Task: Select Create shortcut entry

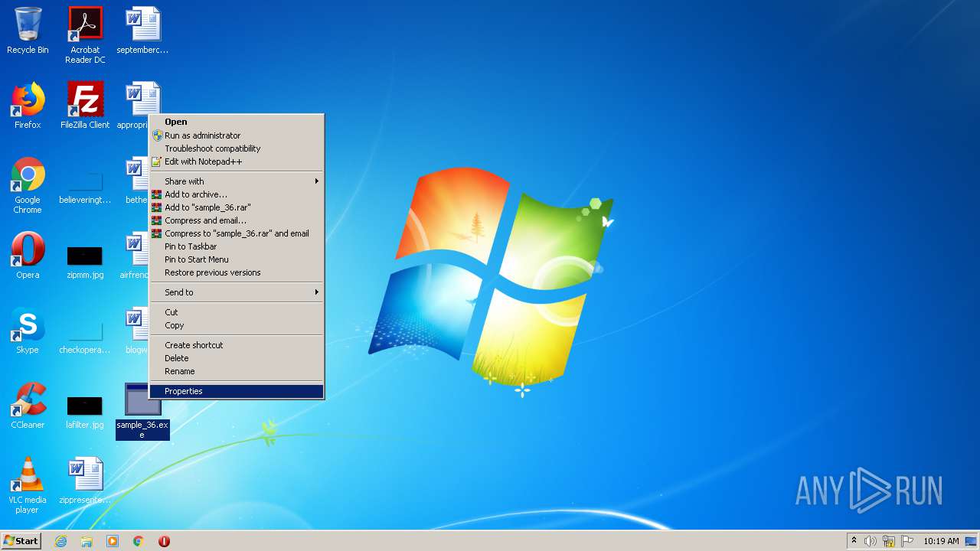Action: [237, 345]
